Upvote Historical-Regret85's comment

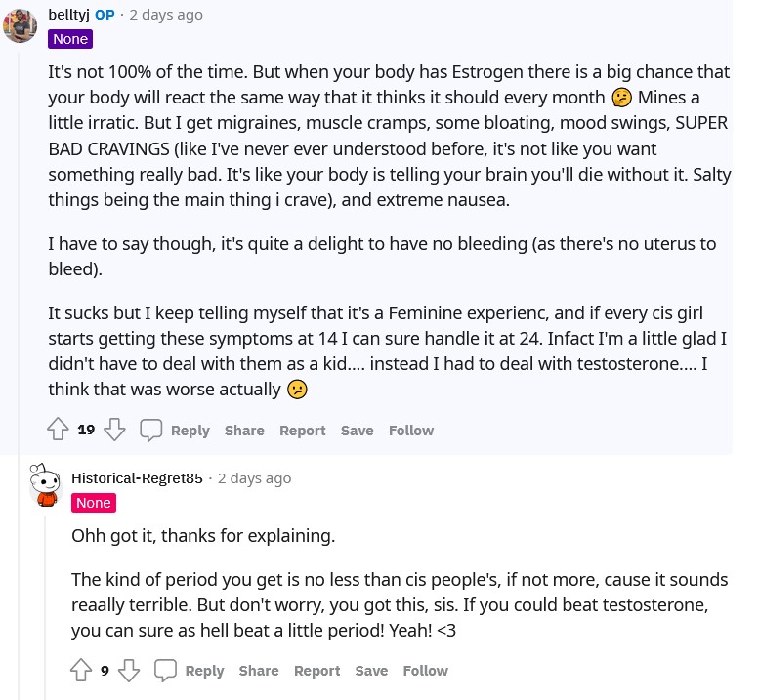[x=81, y=670]
